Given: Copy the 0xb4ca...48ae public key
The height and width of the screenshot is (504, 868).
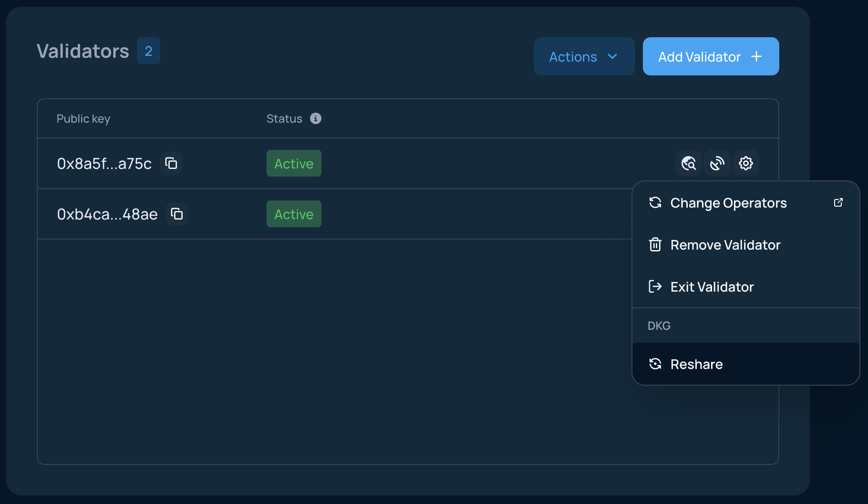Looking at the screenshot, I should [177, 214].
